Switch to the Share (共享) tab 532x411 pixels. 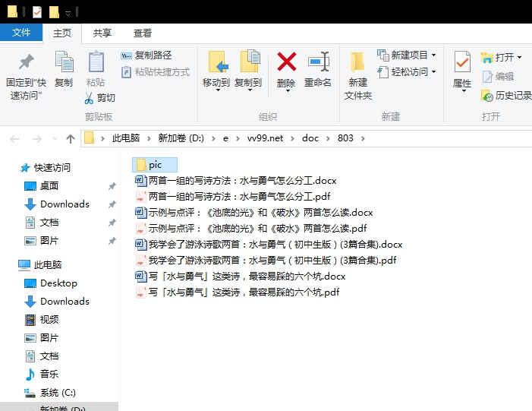point(102,33)
